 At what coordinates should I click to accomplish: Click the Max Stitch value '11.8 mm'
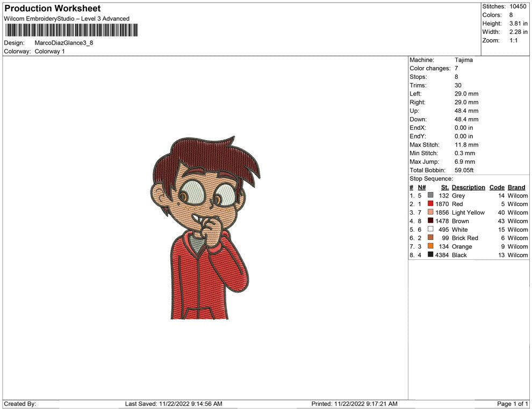(x=466, y=145)
